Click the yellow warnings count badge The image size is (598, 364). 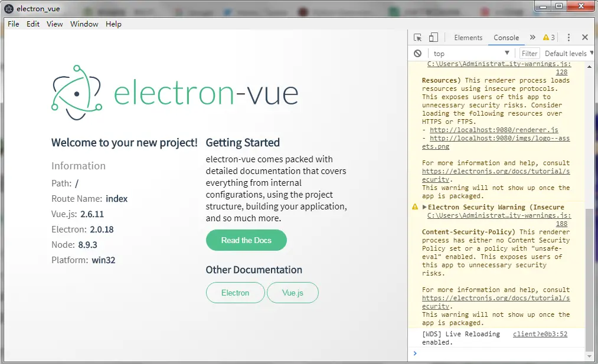pyautogui.click(x=549, y=37)
